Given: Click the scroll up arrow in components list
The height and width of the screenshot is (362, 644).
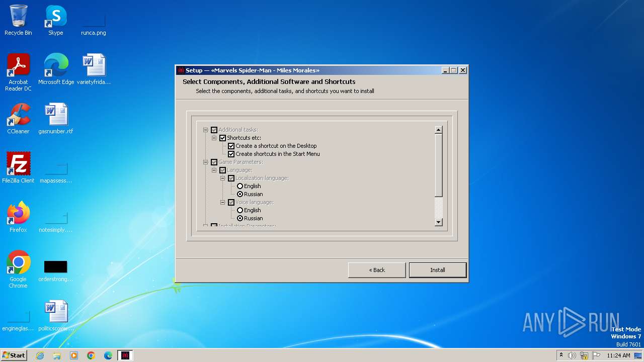Looking at the screenshot, I should (x=438, y=130).
